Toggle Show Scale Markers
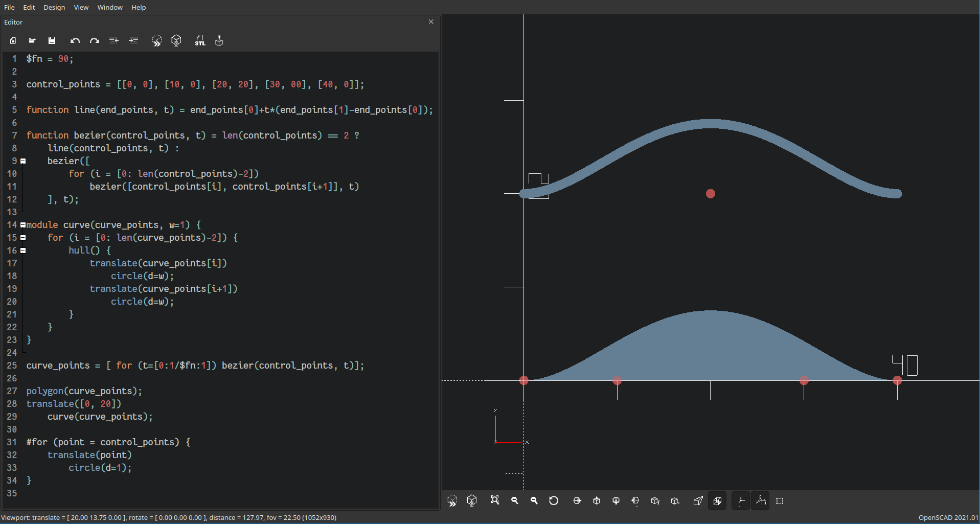This screenshot has width=980, height=524. (x=761, y=501)
